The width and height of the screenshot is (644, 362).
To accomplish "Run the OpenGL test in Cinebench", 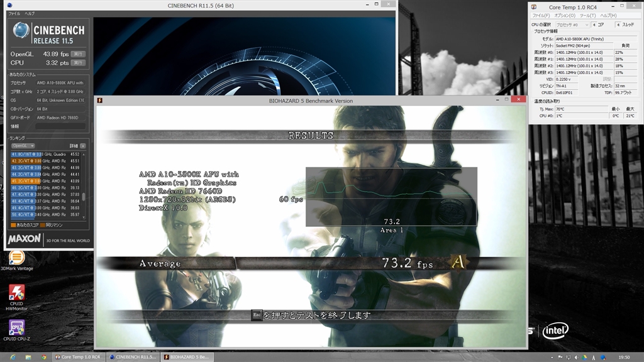I will click(x=78, y=54).
